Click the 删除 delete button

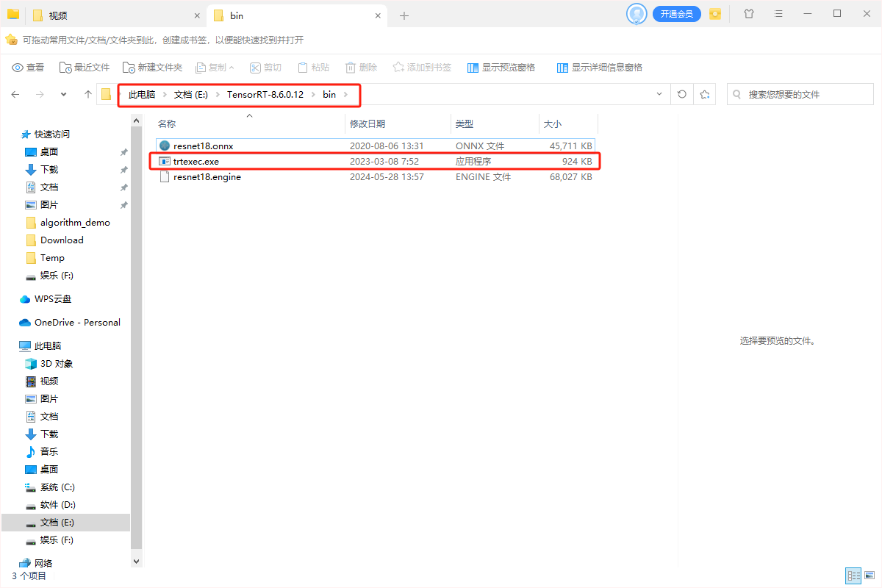[361, 68]
